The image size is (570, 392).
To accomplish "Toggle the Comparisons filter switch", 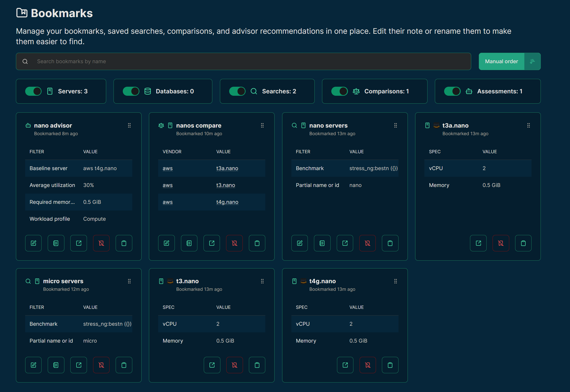I will coord(339,91).
